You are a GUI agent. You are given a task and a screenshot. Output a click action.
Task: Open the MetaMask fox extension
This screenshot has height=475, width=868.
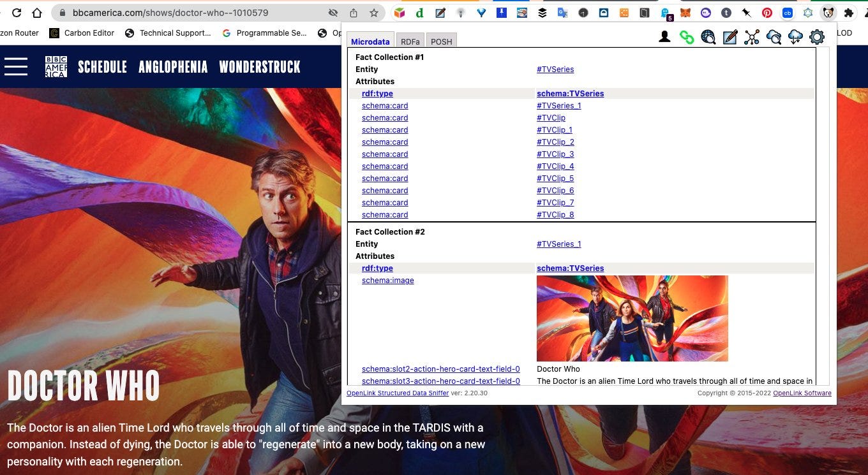685,13
